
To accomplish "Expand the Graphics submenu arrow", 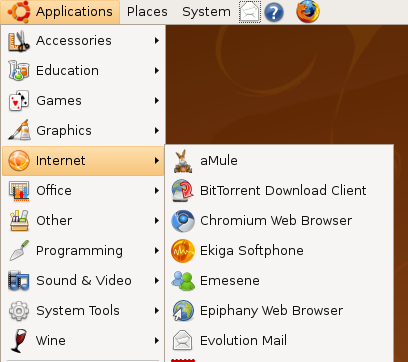I will click(x=157, y=131).
